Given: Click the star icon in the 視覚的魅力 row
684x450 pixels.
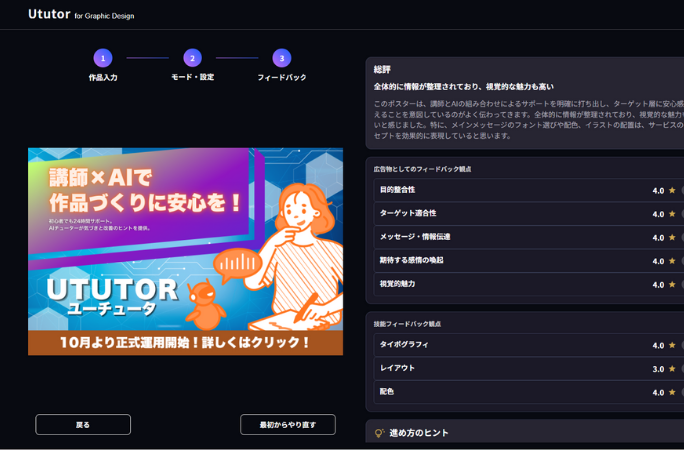Looking at the screenshot, I should pos(672,284).
